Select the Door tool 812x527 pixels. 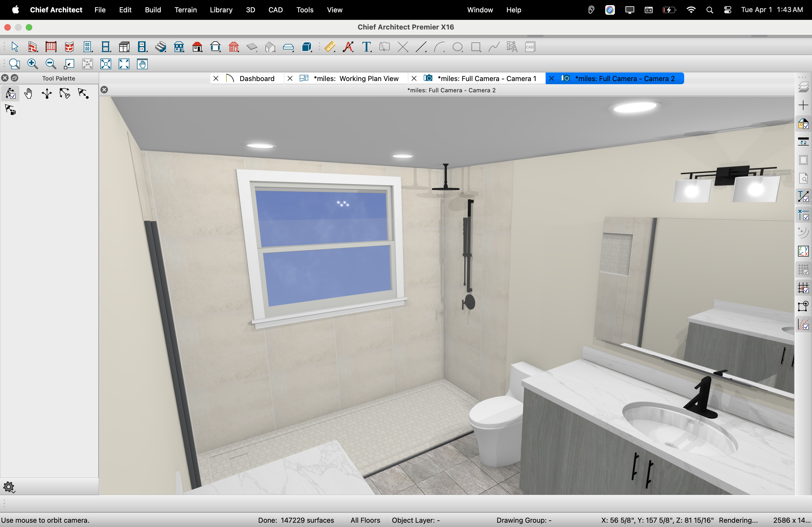point(88,47)
